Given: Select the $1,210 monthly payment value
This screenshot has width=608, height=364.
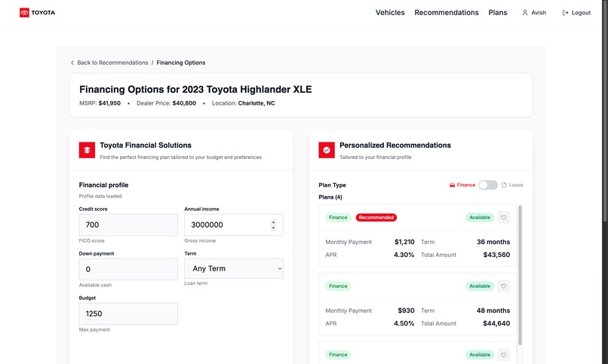Looking at the screenshot, I should (404, 242).
